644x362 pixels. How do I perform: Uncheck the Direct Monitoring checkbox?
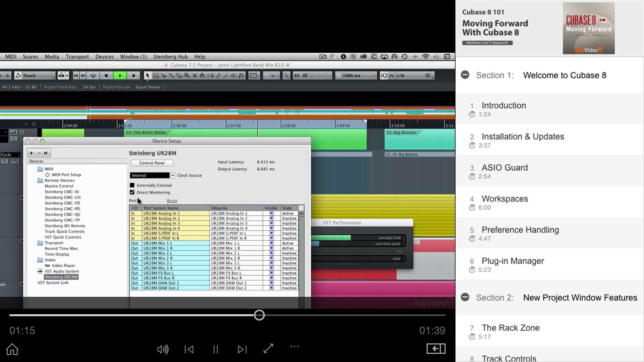132,192
